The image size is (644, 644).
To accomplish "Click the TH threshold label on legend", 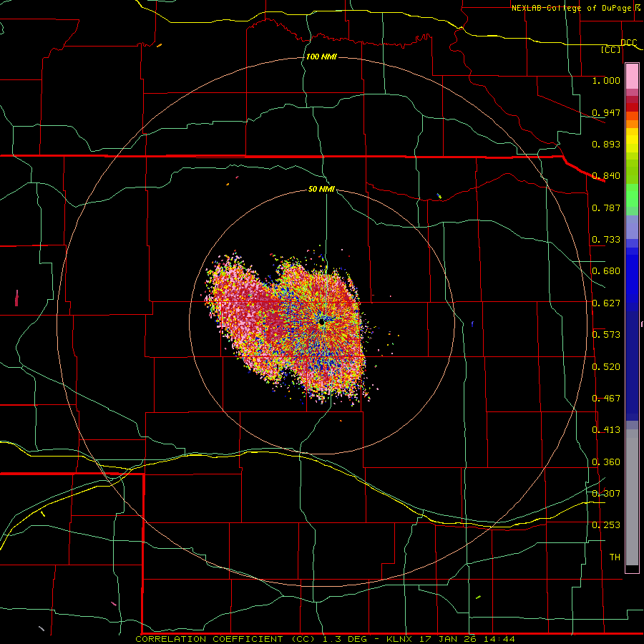I will pos(615,557).
